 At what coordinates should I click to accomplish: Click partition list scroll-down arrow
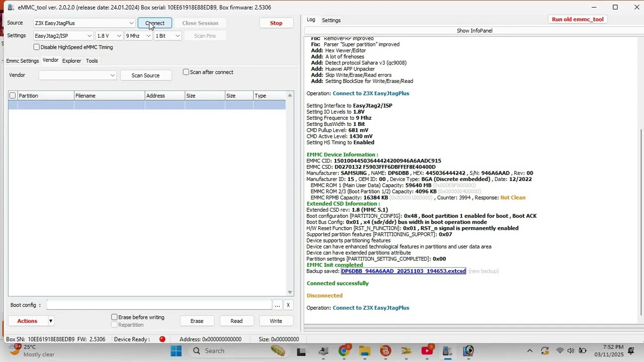[x=290, y=292]
